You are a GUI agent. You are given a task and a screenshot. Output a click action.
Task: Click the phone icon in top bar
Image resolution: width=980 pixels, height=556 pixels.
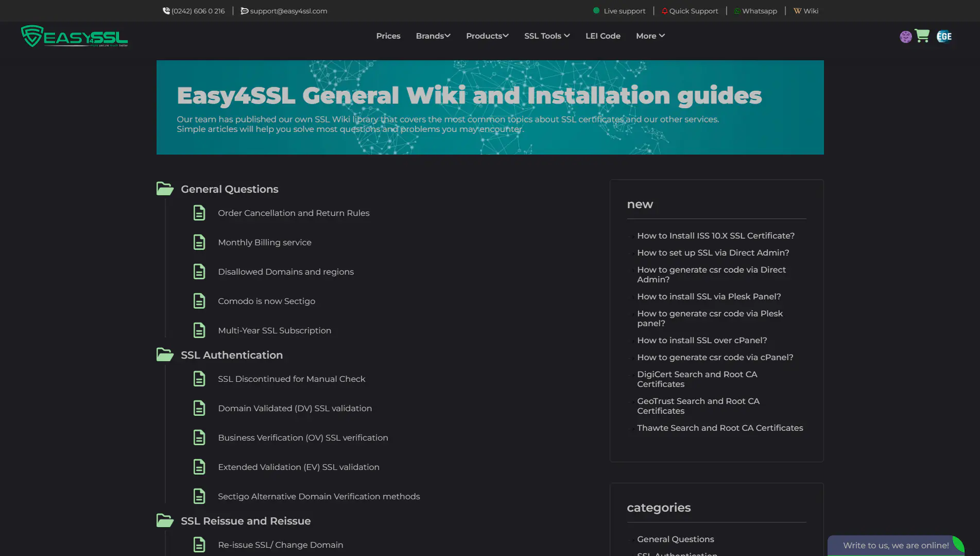coord(166,11)
